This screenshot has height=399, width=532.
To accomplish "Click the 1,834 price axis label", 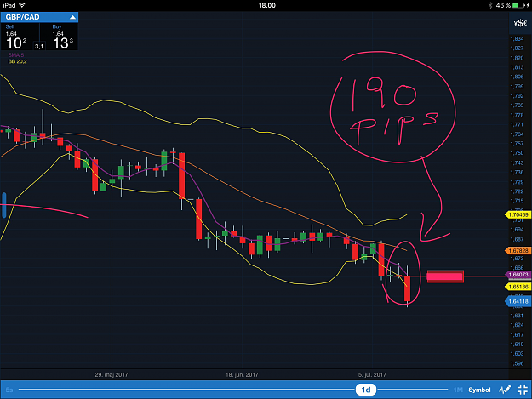I will [517, 39].
